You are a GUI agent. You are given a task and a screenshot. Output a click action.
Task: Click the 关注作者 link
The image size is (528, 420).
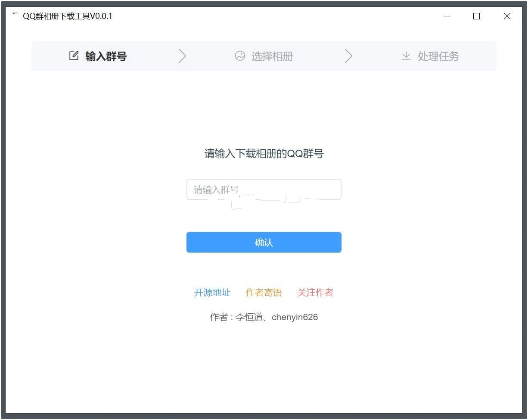(315, 292)
